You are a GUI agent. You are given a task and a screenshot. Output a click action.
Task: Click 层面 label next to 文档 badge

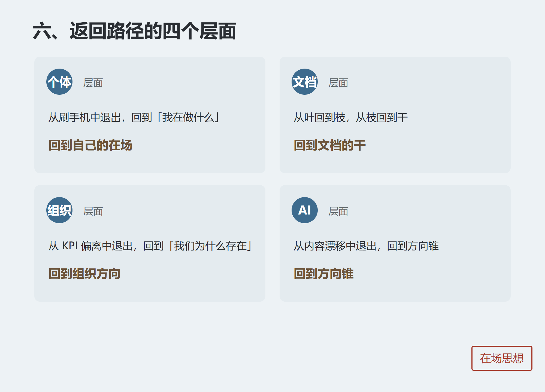pos(338,83)
